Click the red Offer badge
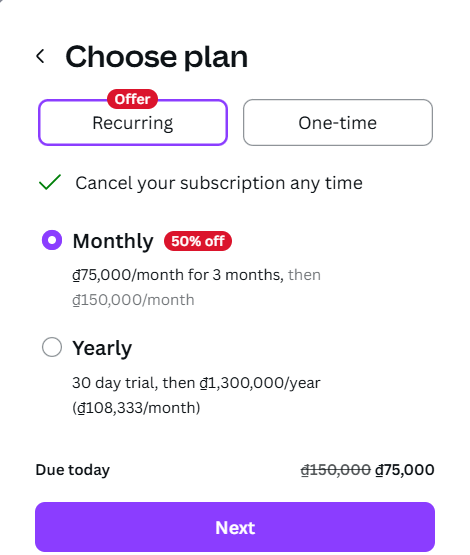Screen dimensions: 470x555 coord(132,99)
